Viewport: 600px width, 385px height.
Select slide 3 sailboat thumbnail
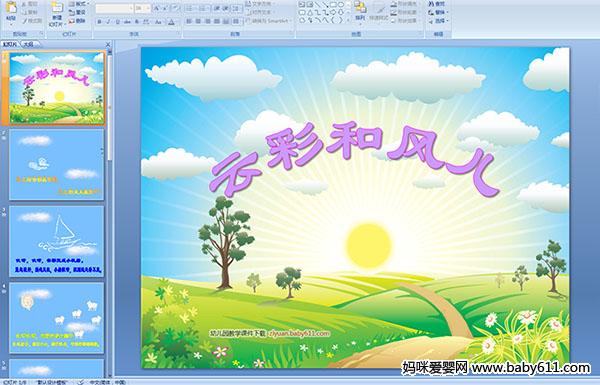[x=57, y=241]
